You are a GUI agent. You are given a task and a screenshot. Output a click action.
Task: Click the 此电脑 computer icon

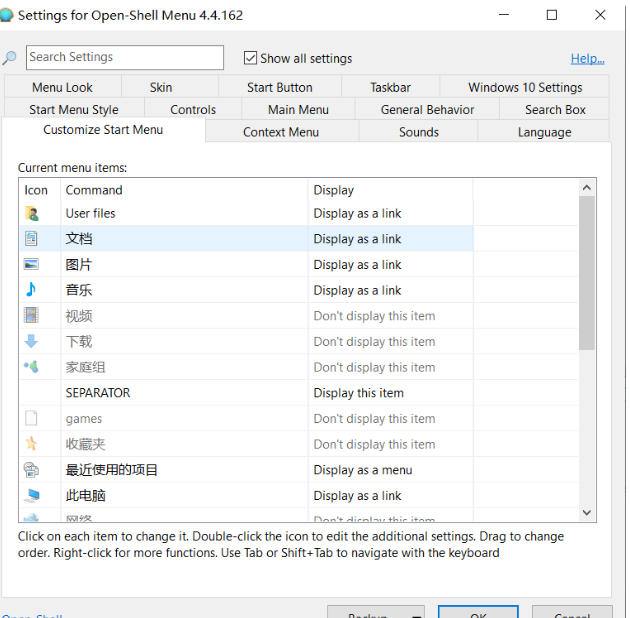pos(32,496)
